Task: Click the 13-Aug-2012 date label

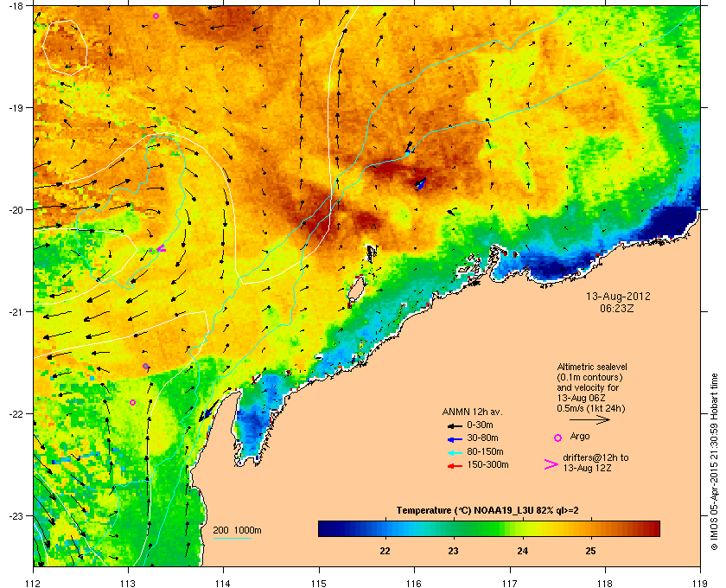Action: click(x=618, y=296)
